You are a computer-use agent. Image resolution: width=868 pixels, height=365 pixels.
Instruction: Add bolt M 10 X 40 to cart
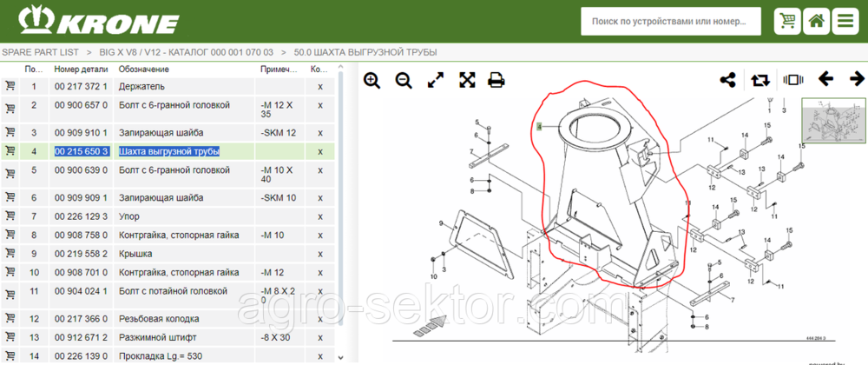10,173
